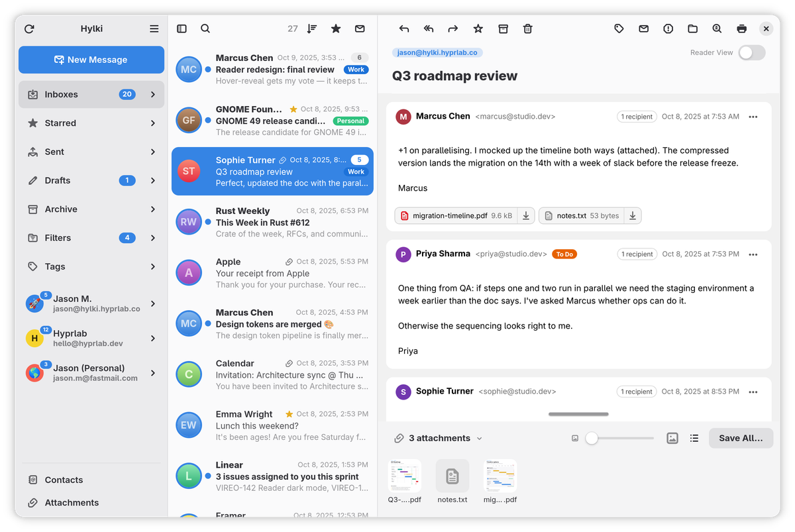This screenshot has height=532, width=795.
Task: Open the Rust Weekly email
Action: pos(272,222)
